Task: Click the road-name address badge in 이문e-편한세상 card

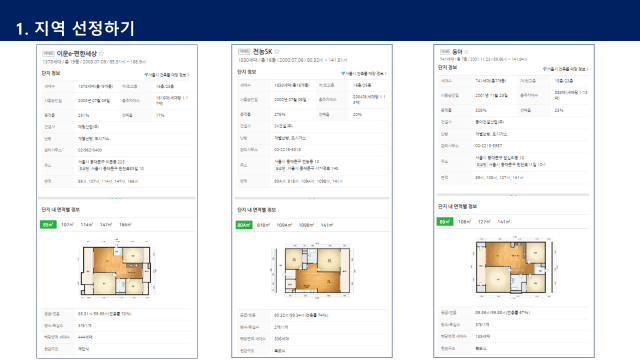Action: pyautogui.click(x=84, y=169)
